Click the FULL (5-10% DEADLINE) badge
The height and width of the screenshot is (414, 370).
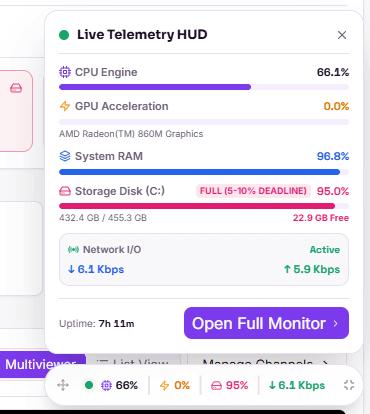[x=253, y=191]
